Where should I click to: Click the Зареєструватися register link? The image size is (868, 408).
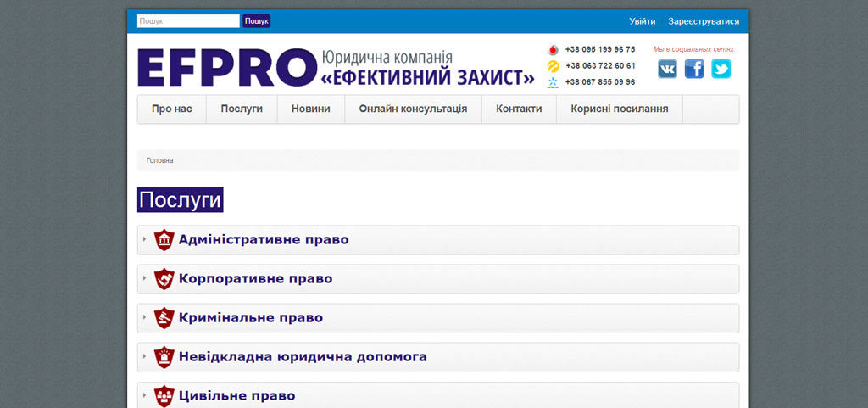pyautogui.click(x=704, y=21)
